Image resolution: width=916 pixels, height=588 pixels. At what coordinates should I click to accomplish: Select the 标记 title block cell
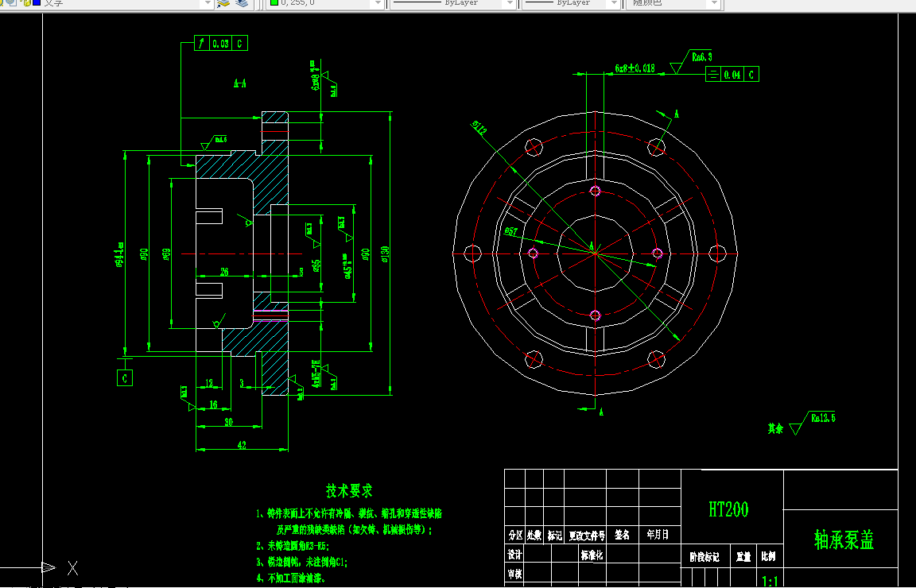tap(553, 535)
